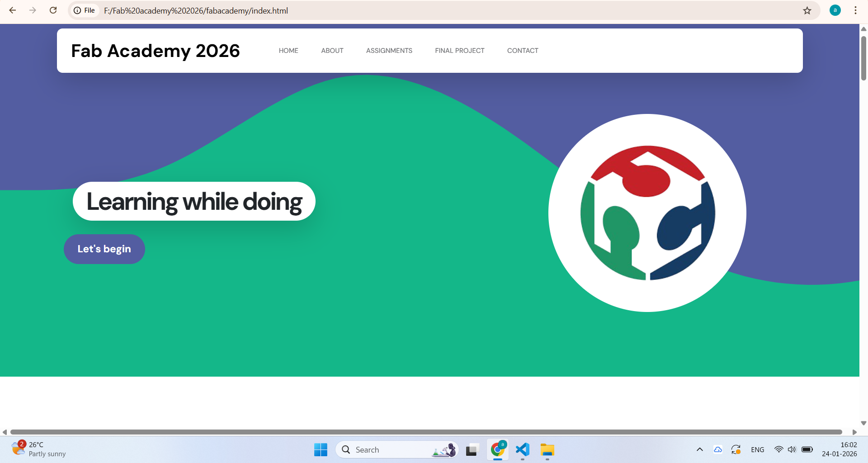Image resolution: width=868 pixels, height=463 pixels.
Task: Go back using browser back arrow
Action: tap(13, 10)
